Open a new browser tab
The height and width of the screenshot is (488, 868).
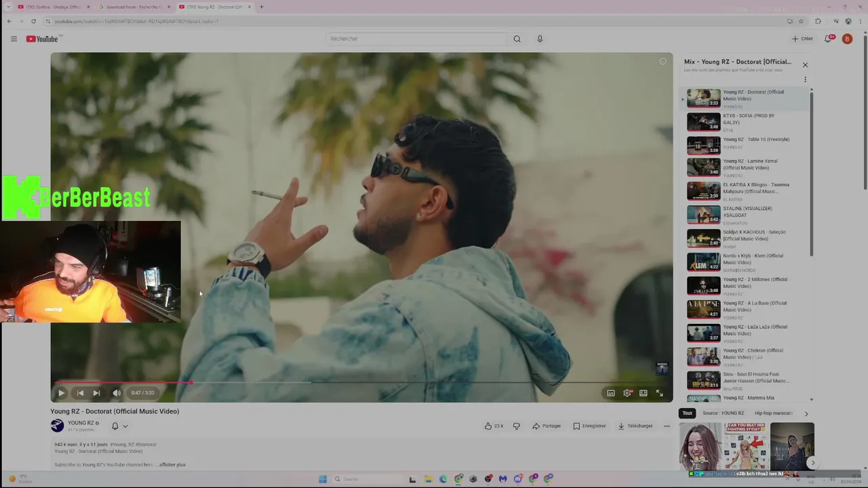262,7
